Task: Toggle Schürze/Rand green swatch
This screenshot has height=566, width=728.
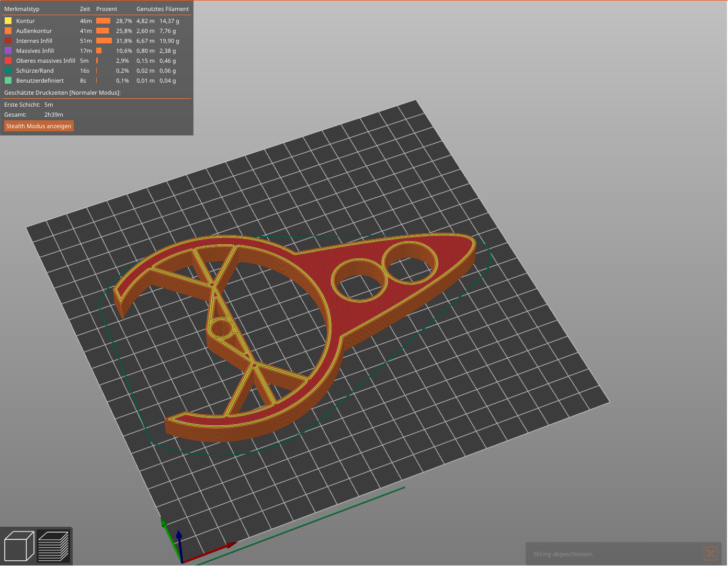Action: (x=8, y=71)
